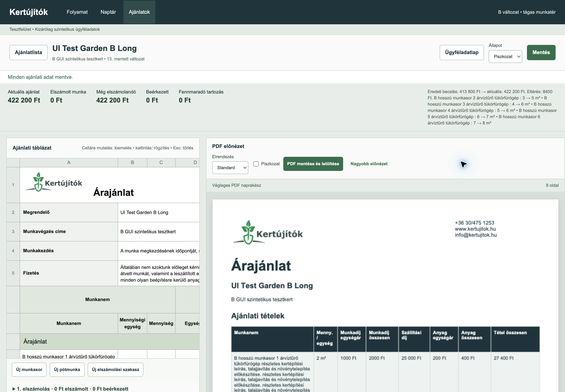
Task: Click the Új pótmunka button
Action: pos(67,369)
